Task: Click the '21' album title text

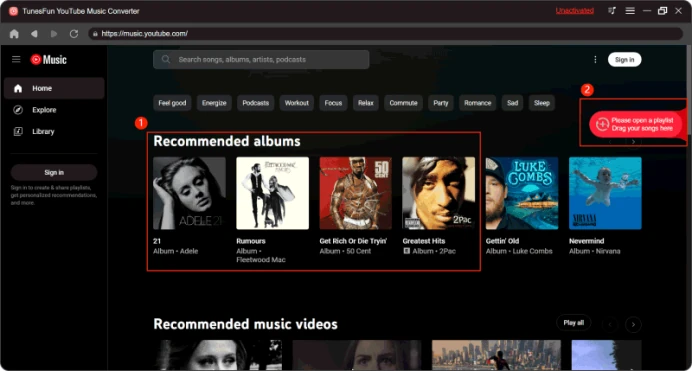Action: coord(157,241)
